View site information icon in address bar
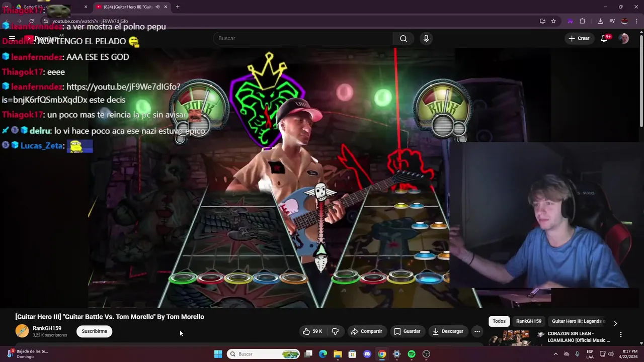The image size is (644, 362). point(46,21)
